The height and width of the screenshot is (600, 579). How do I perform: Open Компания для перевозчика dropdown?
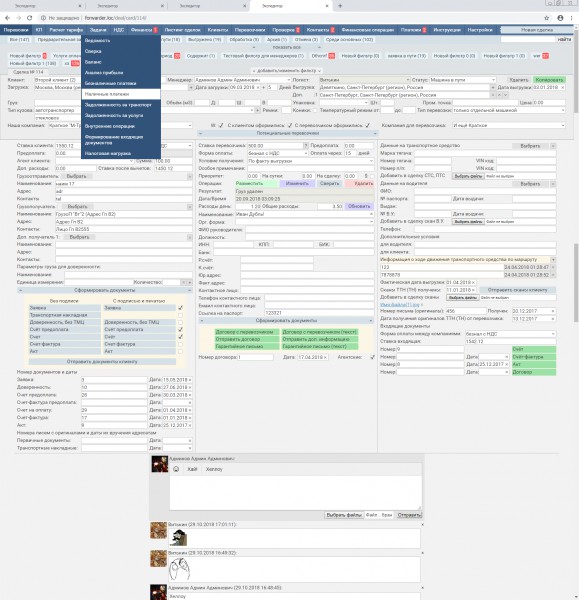pos(509,126)
